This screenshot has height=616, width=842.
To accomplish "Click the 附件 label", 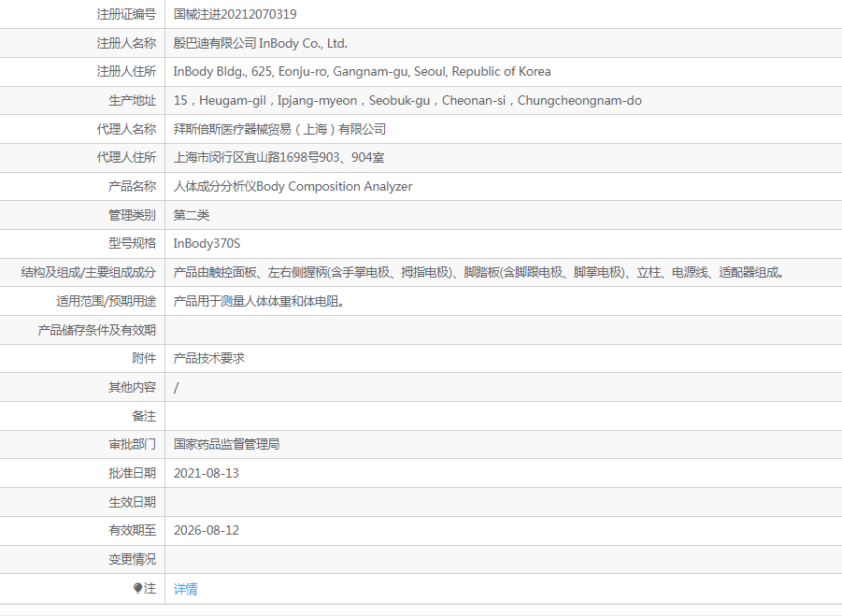I will click(144, 358).
